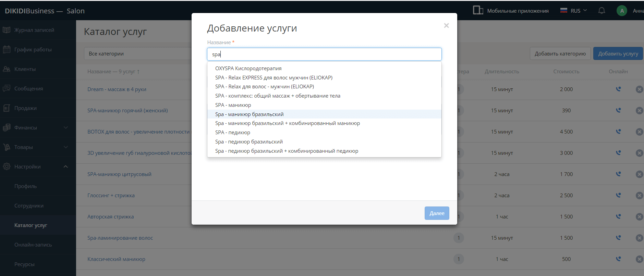Image resolution: width=644 pixels, height=276 pixels.
Task: Open Журнал записей from the sidebar
Action: coord(34,30)
